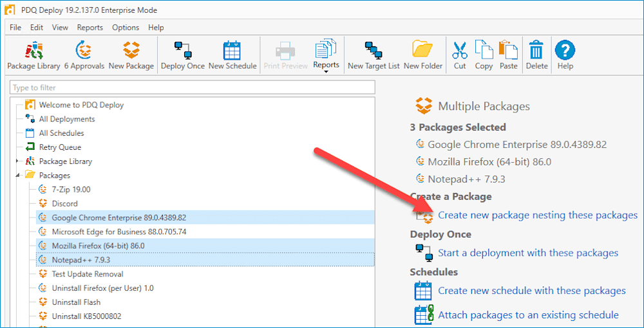The height and width of the screenshot is (328, 644).
Task: Open the 6 Approvals toolbar icon
Action: pyautogui.click(x=84, y=50)
